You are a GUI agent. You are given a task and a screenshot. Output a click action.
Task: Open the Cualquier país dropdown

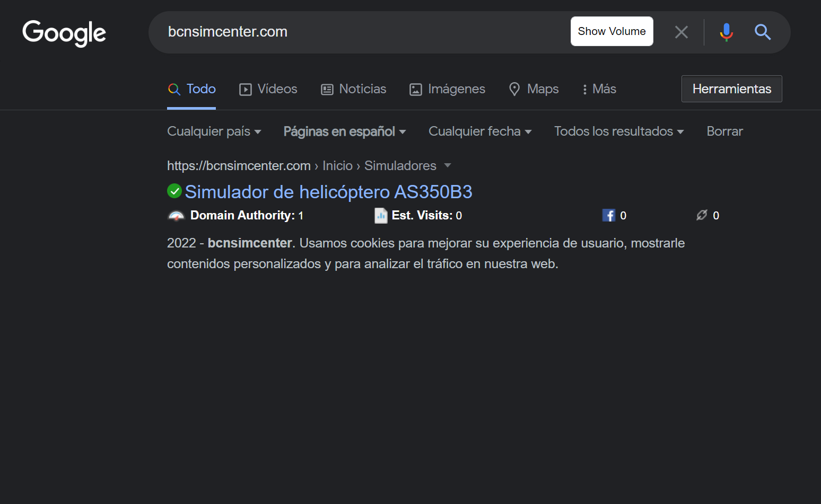[x=214, y=131]
